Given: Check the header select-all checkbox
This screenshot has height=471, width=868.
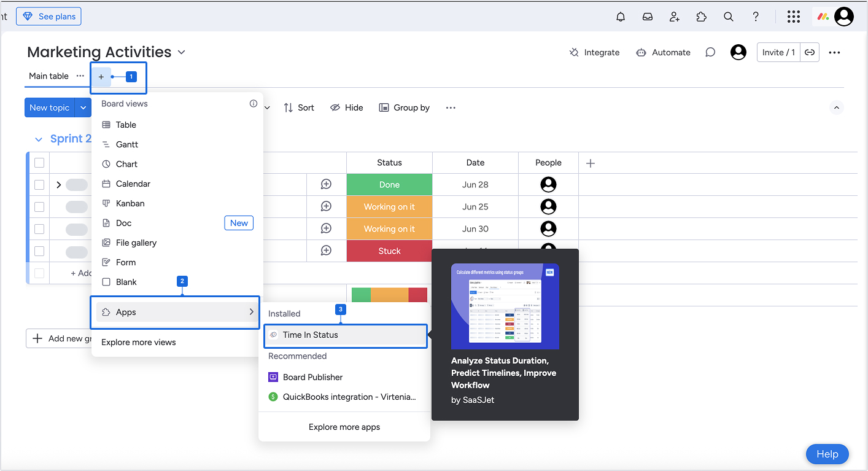Looking at the screenshot, I should coord(39,163).
